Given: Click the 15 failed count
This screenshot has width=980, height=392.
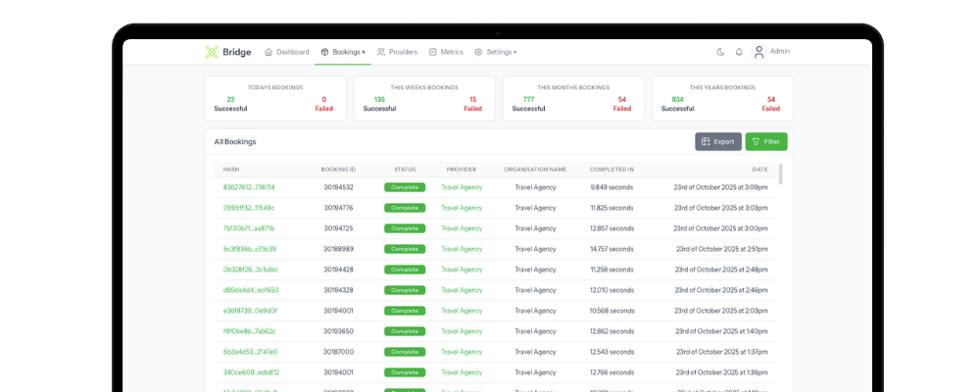Looking at the screenshot, I should click(473, 99).
